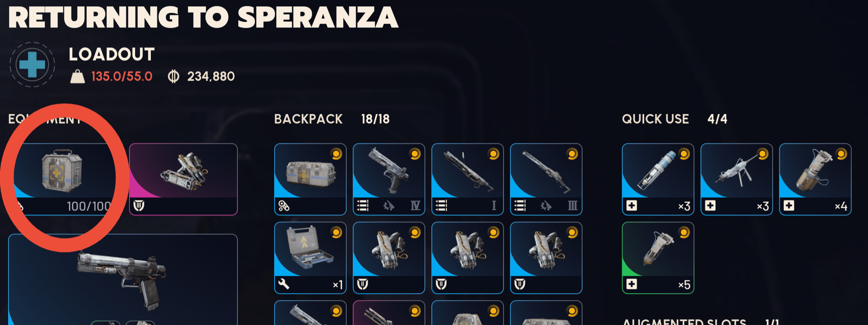
Task: Click the loadout value 234,880
Action: pyautogui.click(x=210, y=76)
